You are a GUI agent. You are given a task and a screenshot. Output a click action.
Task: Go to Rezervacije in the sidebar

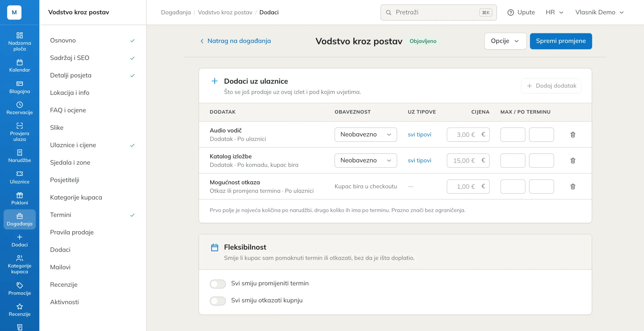[x=20, y=108]
